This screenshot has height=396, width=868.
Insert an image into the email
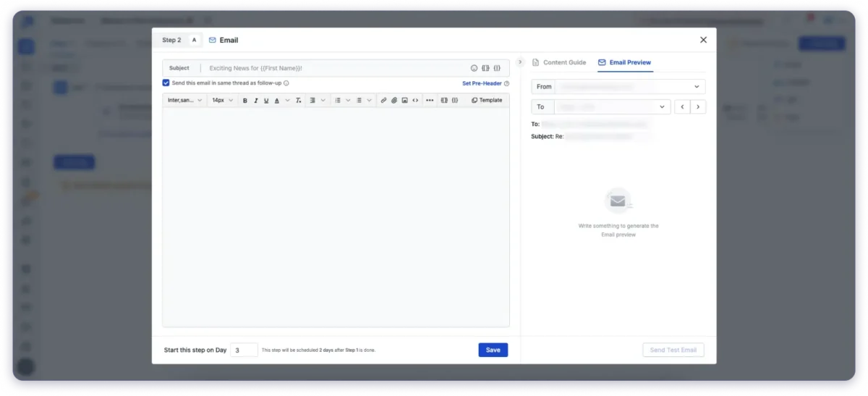click(x=405, y=101)
